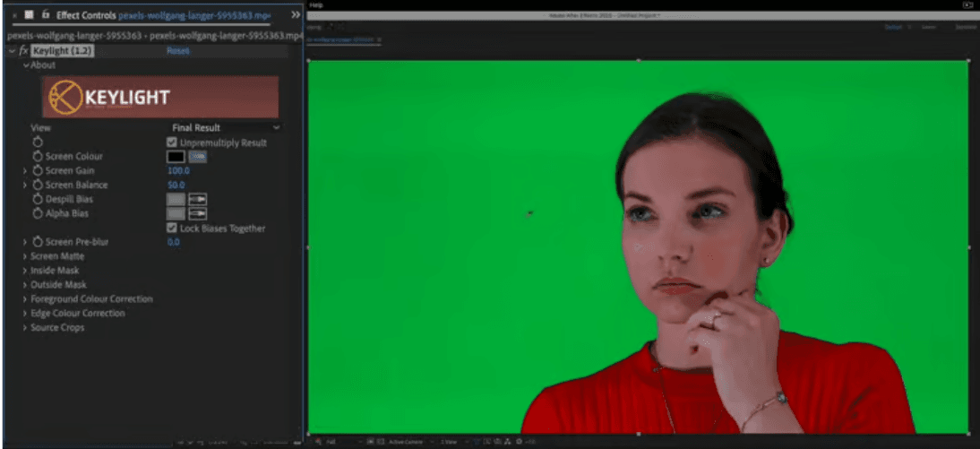Disable Lock Biases Together checkbox
This screenshot has height=449, width=980.
[x=173, y=229]
